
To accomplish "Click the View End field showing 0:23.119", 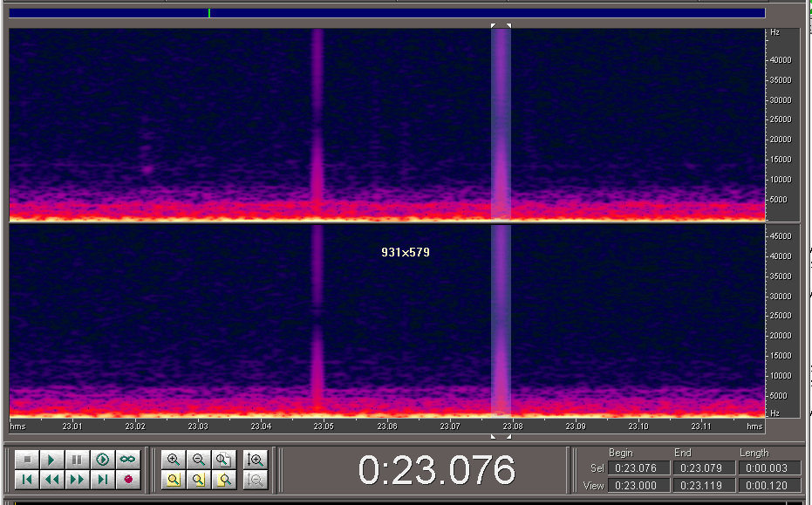I will point(704,486).
